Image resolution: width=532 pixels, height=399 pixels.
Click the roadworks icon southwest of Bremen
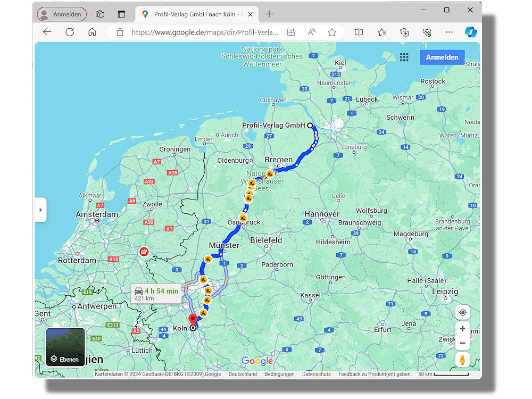pos(270,174)
